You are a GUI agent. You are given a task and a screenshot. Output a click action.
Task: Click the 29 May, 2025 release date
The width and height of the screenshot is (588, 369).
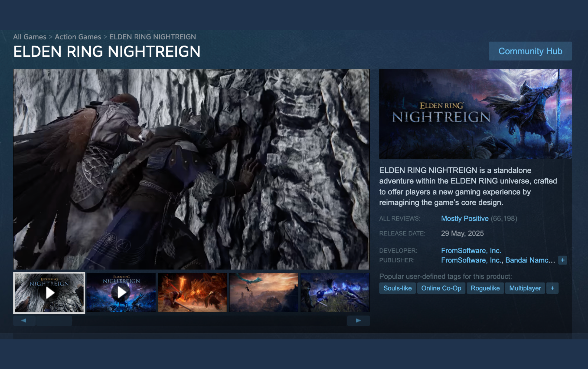pyautogui.click(x=462, y=233)
